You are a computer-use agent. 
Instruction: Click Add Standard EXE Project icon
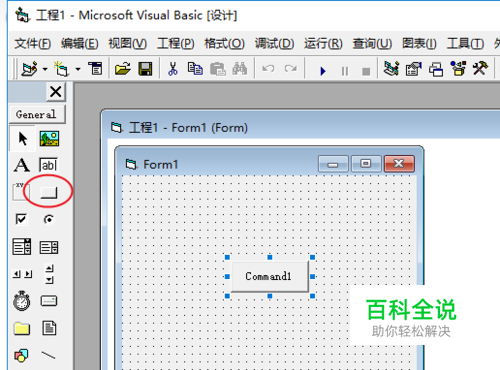click(29, 69)
